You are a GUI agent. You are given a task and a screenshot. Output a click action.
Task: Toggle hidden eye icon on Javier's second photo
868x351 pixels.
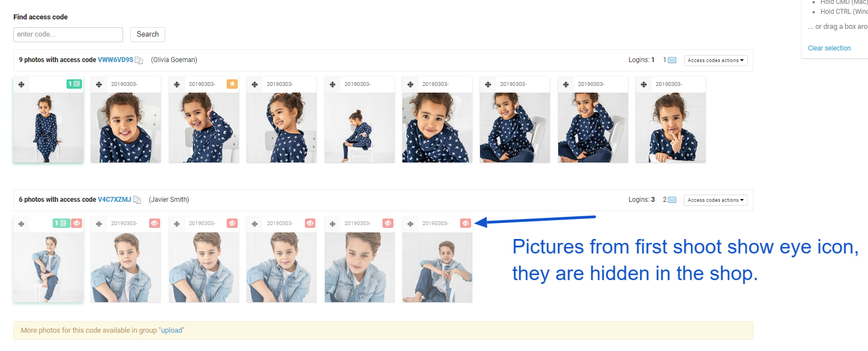[155, 223]
